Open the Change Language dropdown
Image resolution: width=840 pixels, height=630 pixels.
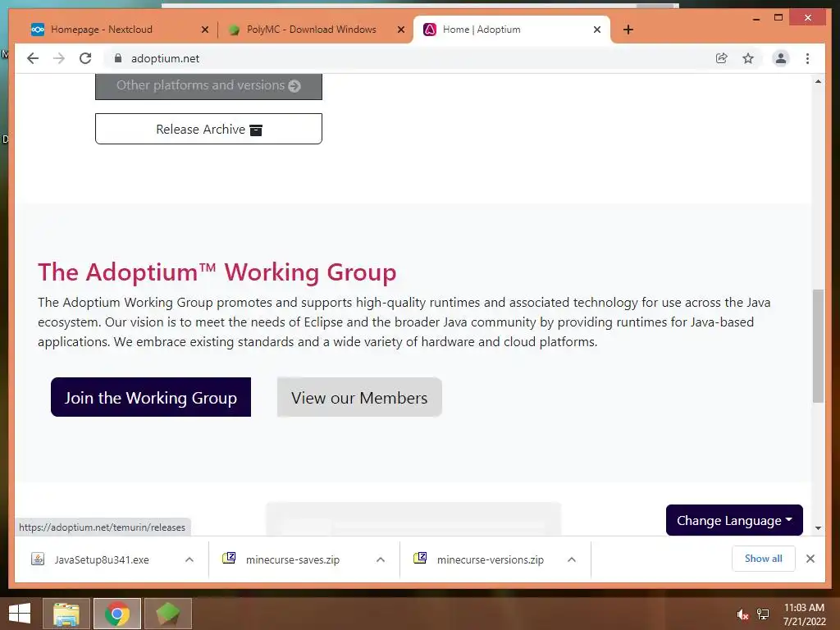734,520
